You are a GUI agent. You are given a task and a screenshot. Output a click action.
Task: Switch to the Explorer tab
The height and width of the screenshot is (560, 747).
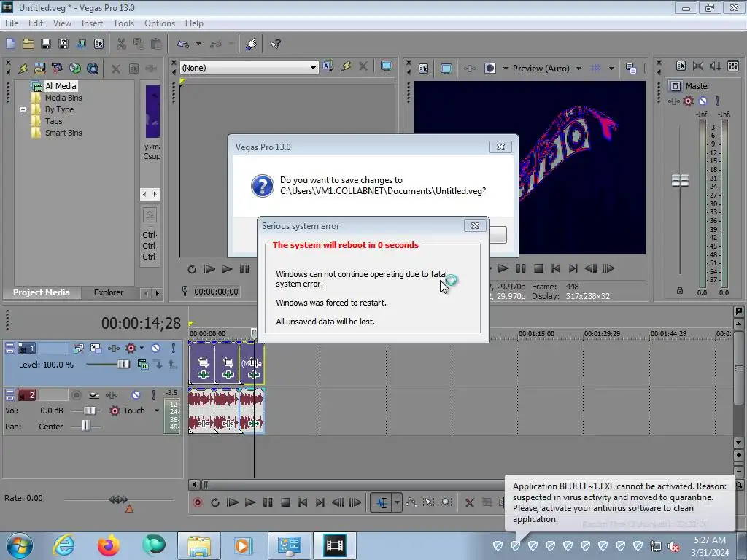pos(108,292)
